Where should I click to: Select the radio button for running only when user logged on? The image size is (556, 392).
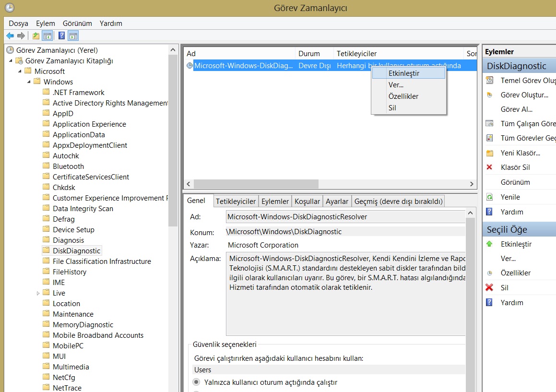tap(196, 382)
